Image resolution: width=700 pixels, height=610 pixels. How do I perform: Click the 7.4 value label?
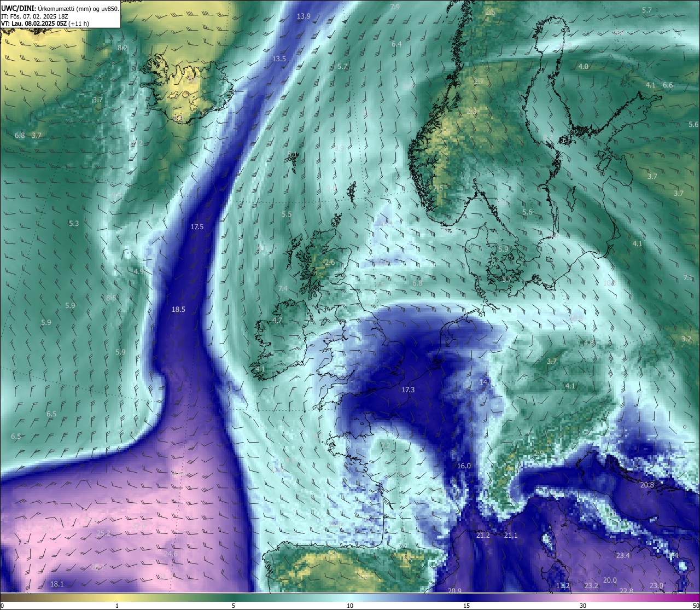pyautogui.click(x=283, y=288)
